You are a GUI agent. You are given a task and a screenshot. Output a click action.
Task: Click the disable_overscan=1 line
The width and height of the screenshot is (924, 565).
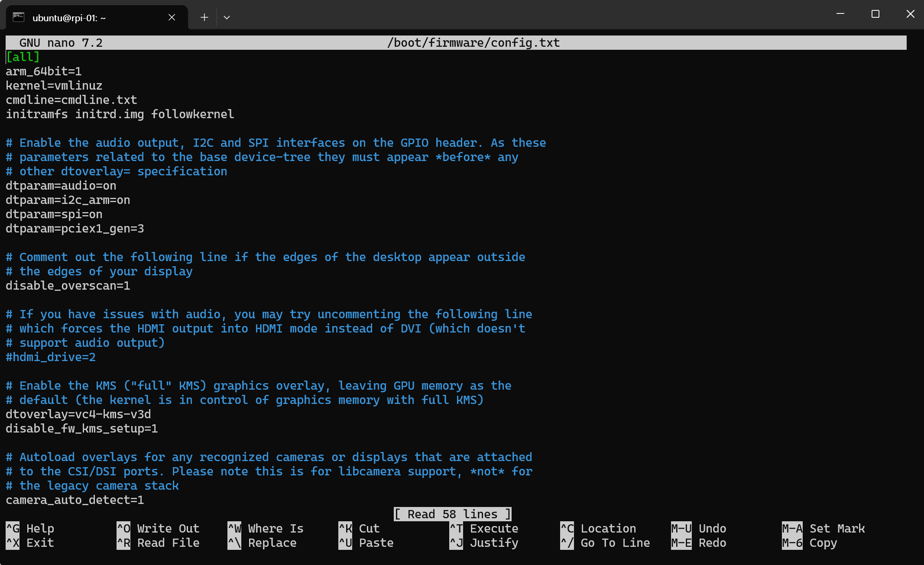(x=68, y=286)
